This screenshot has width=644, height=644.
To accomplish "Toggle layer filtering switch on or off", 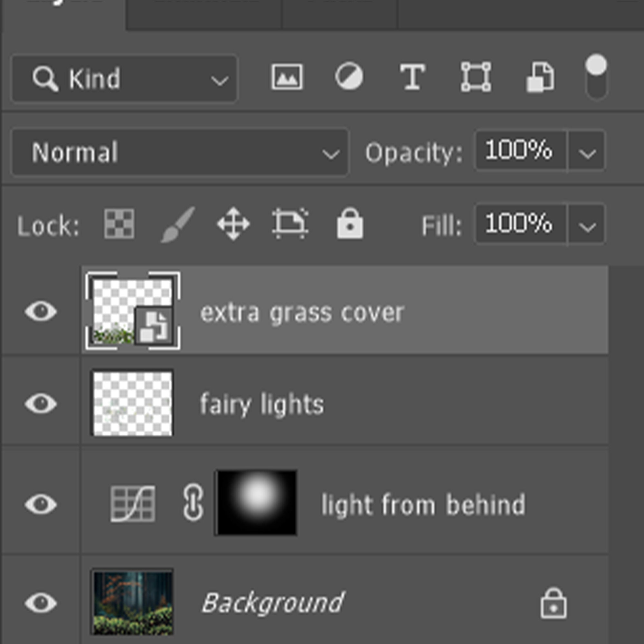I will [596, 77].
